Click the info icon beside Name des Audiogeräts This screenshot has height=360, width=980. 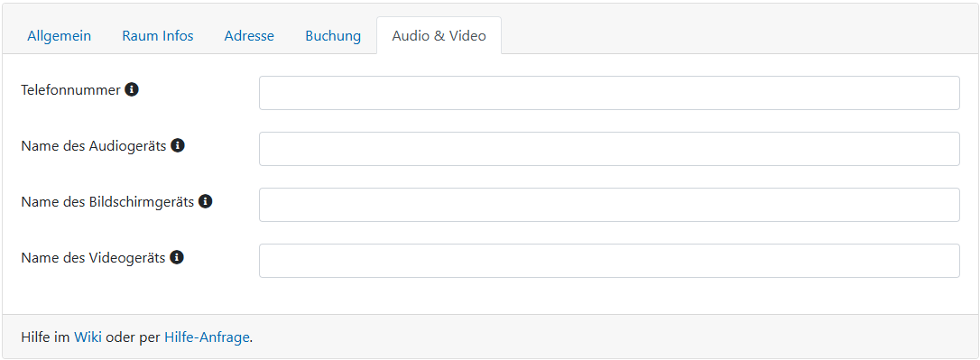pos(178,145)
